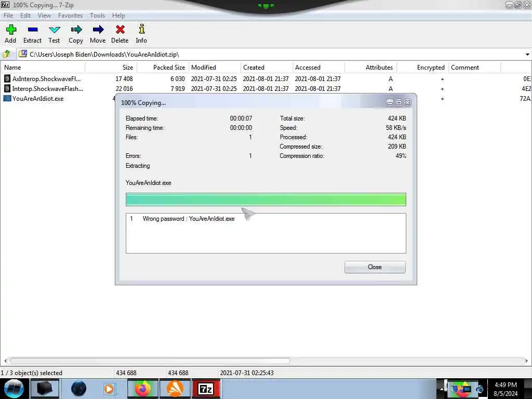Open the Tools menu

97,16
